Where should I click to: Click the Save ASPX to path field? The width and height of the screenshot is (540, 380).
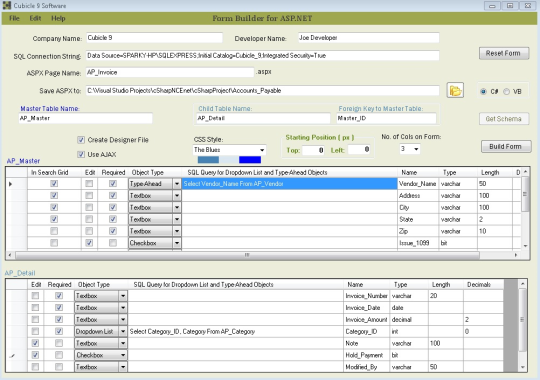click(262, 91)
